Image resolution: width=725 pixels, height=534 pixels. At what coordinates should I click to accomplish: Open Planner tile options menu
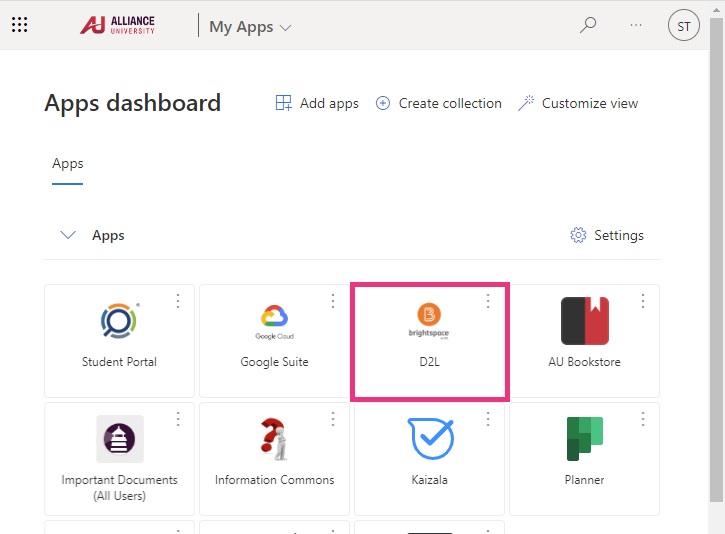click(643, 419)
